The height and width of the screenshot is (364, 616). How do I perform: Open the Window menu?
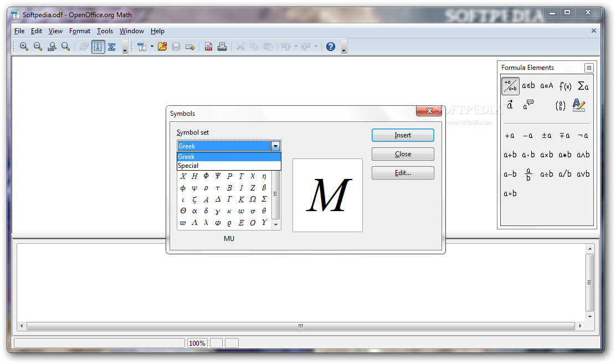132,31
